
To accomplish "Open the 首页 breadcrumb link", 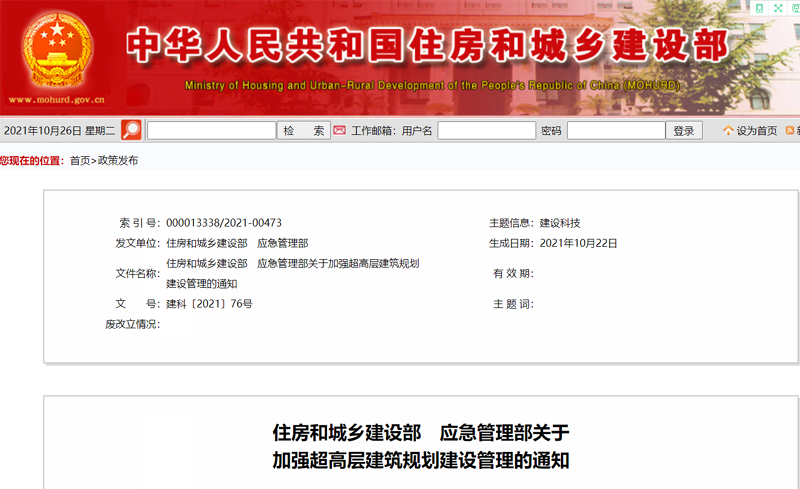I will (x=79, y=160).
